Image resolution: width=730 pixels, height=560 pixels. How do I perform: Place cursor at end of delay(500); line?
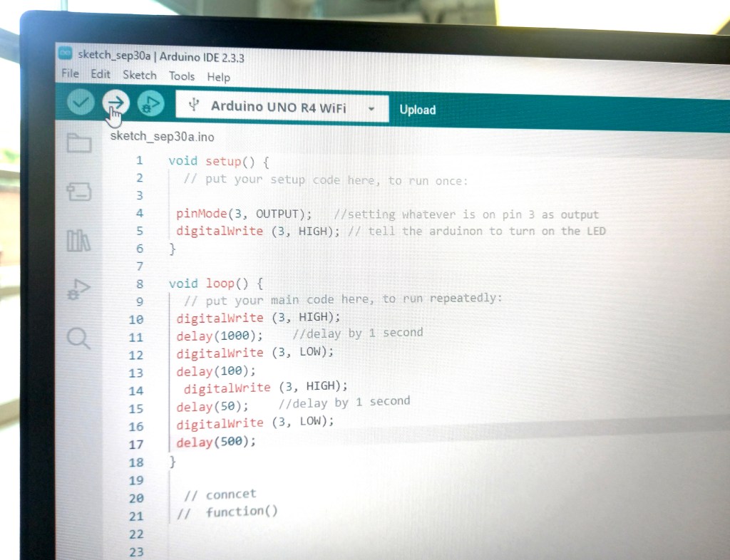point(257,442)
